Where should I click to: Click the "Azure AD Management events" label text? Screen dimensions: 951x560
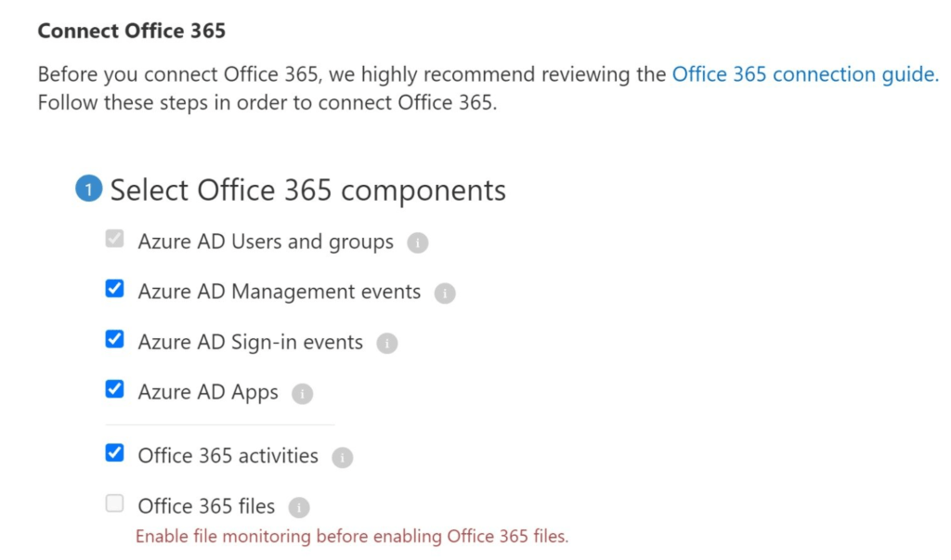279,292
